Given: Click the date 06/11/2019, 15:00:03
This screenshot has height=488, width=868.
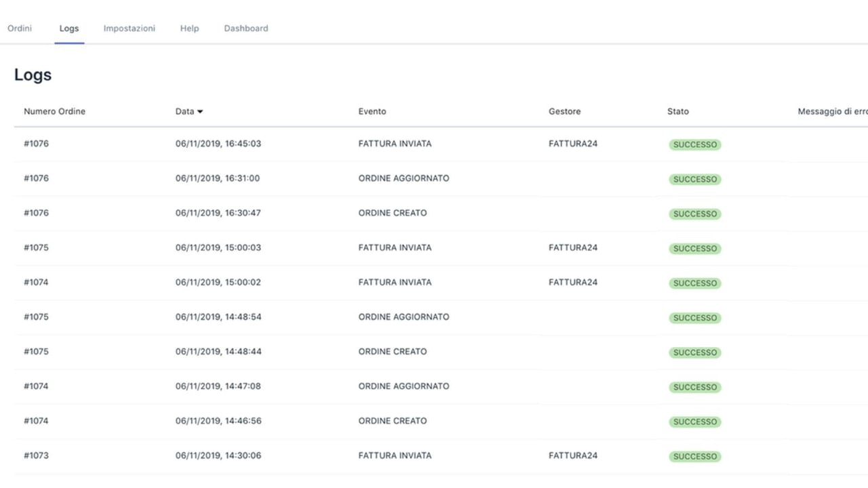Looking at the screenshot, I should click(218, 247).
